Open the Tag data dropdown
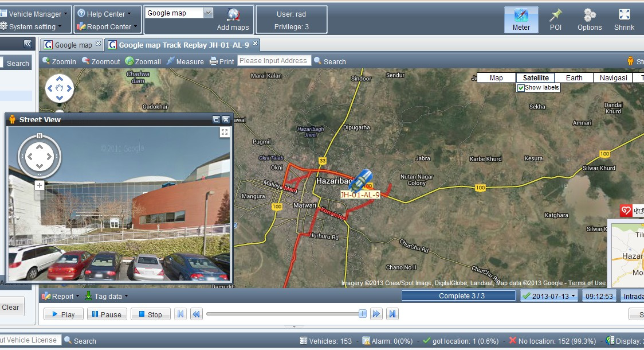The image size is (644, 350). (107, 296)
